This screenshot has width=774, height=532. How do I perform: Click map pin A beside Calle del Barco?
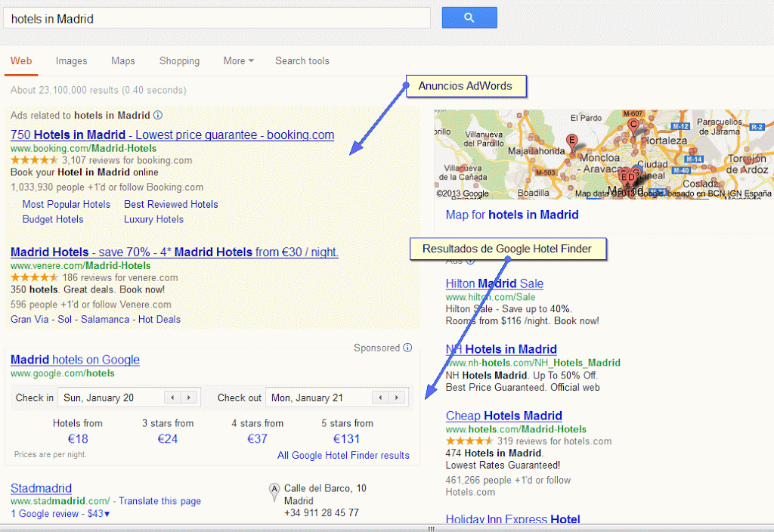274,491
